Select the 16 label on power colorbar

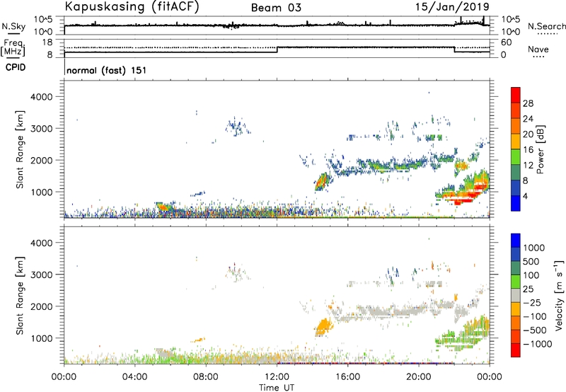pos(528,150)
